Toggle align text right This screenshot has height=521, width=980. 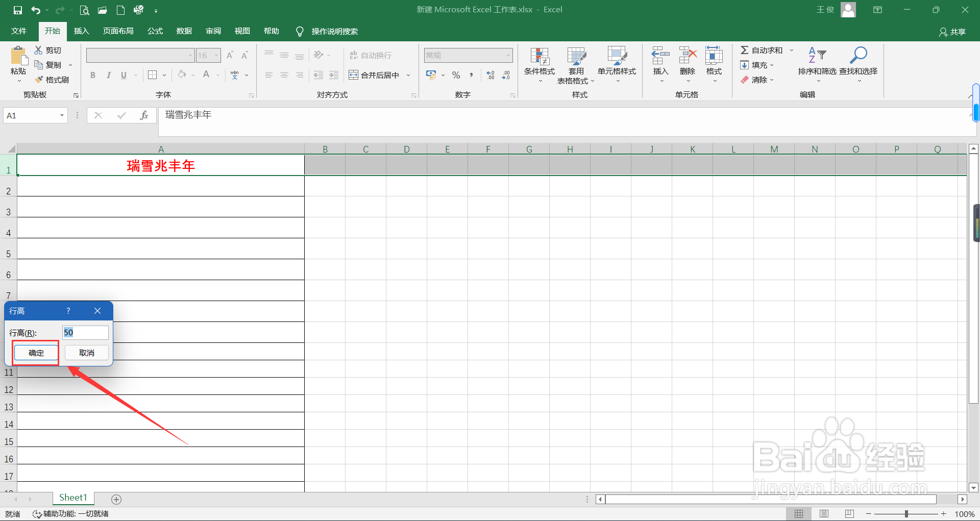click(300, 75)
